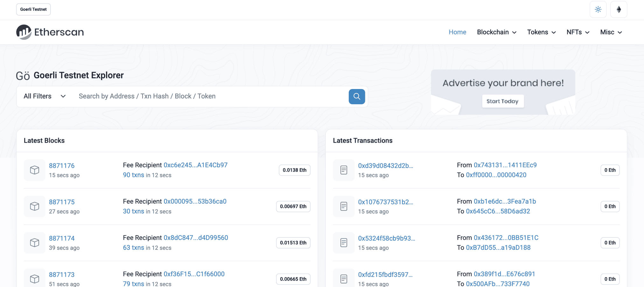Click the magnifying glass search button
This screenshot has width=644, height=287.
pos(357,97)
